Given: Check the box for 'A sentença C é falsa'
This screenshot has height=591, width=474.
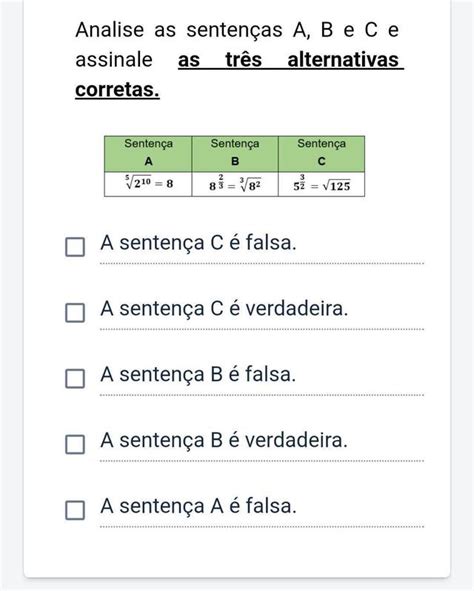Looking at the screenshot, I should (75, 247).
